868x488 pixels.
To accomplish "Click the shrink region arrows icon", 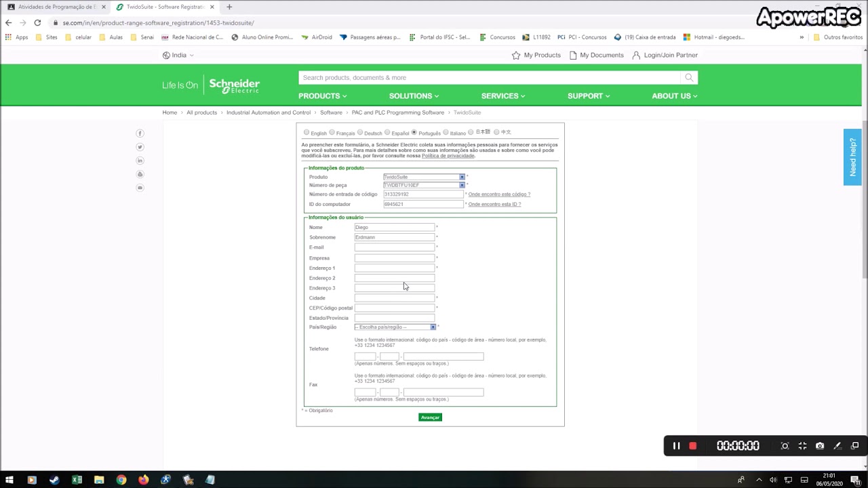I will coord(802,446).
